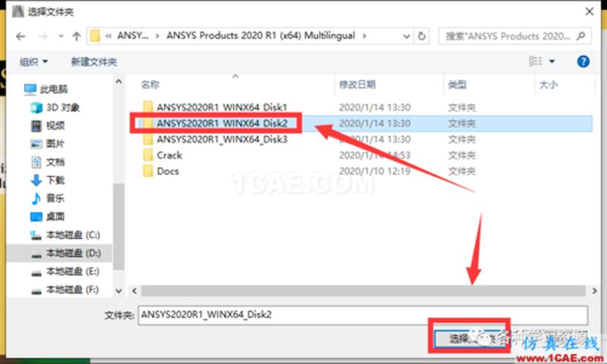
Task: Select 本地磁盘 (D:) drive
Action: [x=66, y=253]
